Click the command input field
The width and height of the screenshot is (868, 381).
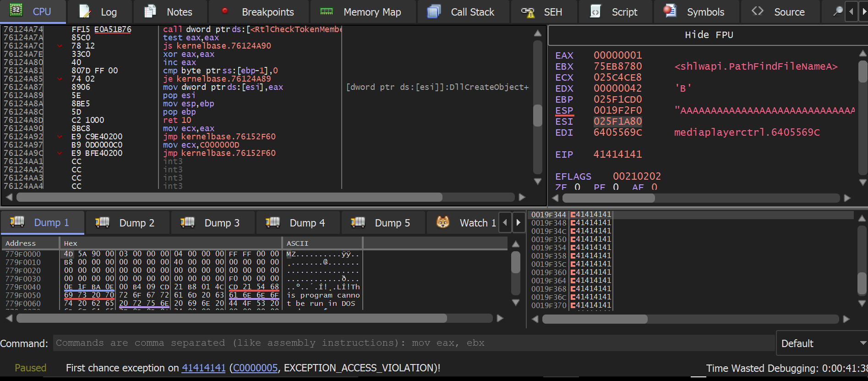click(412, 343)
